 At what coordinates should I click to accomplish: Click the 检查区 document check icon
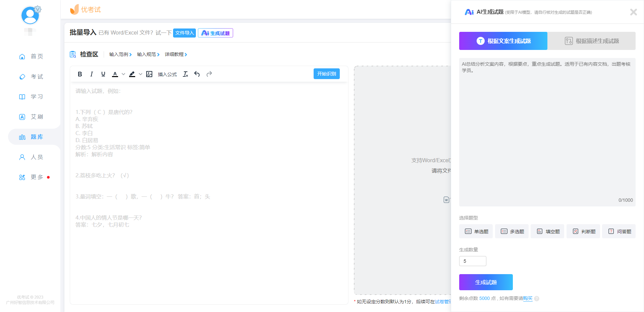[x=73, y=54]
